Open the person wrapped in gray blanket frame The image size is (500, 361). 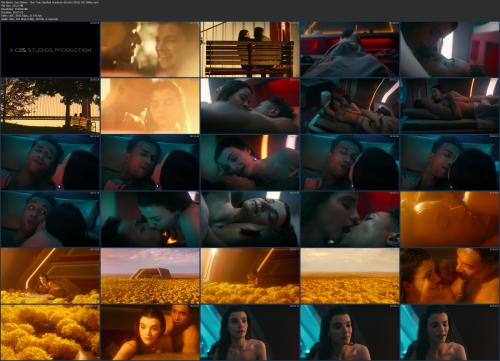[350, 49]
